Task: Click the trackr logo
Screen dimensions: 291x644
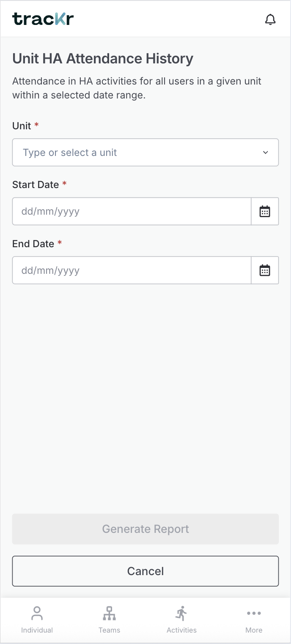Action: tap(43, 19)
